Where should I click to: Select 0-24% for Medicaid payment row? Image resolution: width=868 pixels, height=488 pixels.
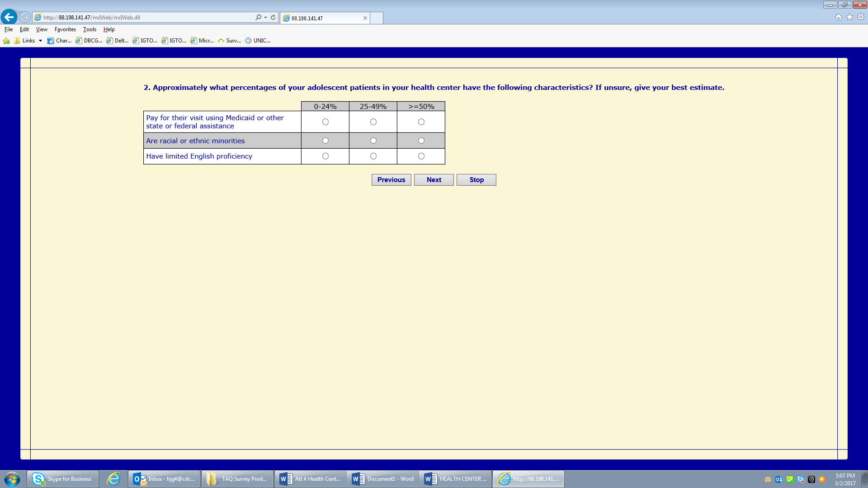tap(325, 122)
